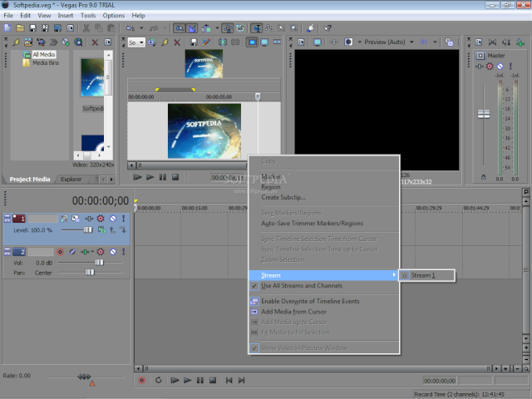532x399 pixels.
Task: Click the Remove selected media X icon
Action: (95, 42)
